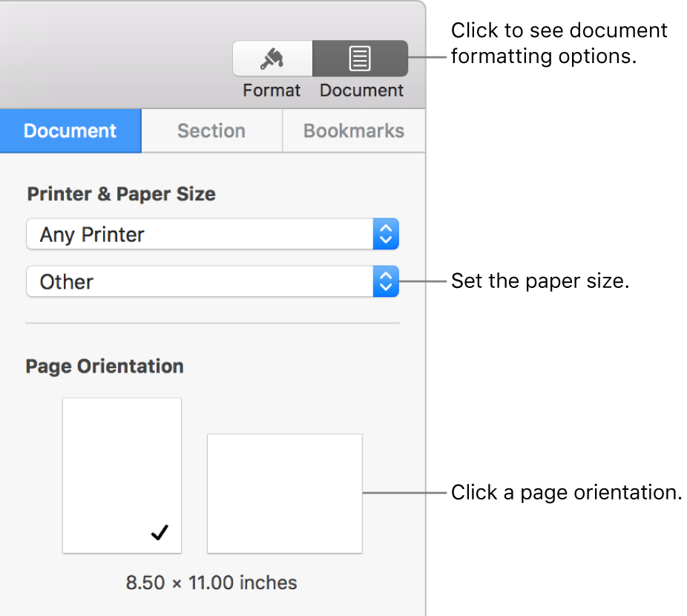Click the document formatting options callout text
687x616 pixels.
click(x=559, y=43)
